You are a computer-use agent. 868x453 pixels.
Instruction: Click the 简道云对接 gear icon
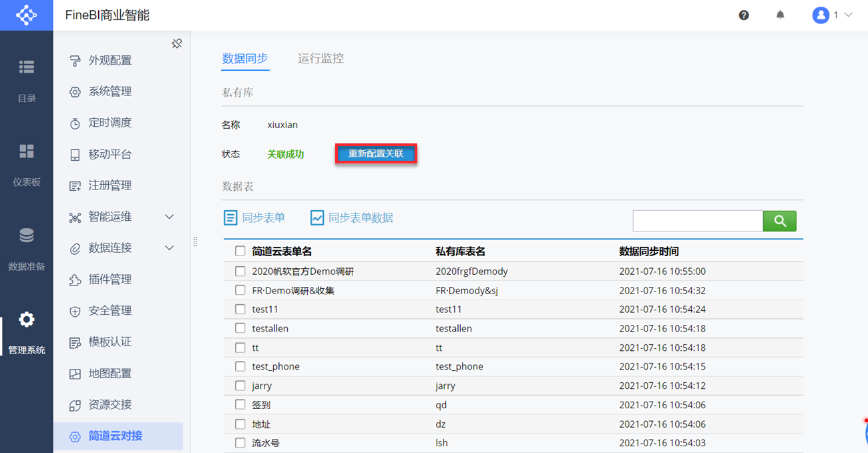[75, 436]
